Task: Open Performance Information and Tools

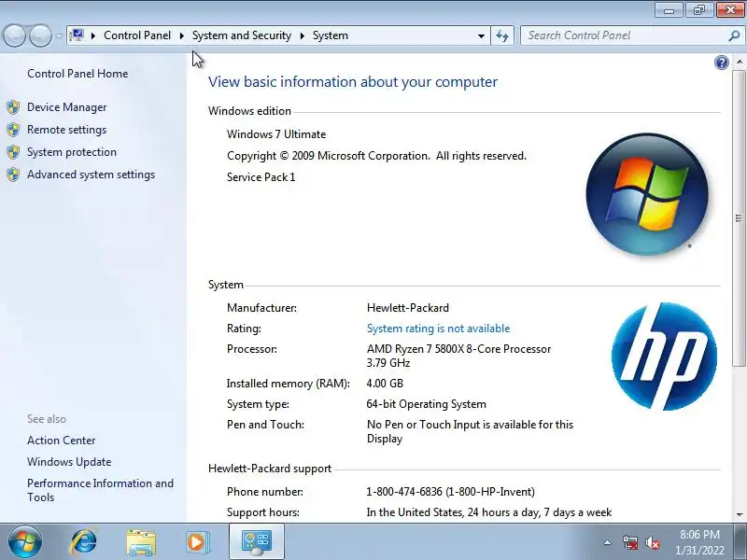Action: tap(100, 490)
